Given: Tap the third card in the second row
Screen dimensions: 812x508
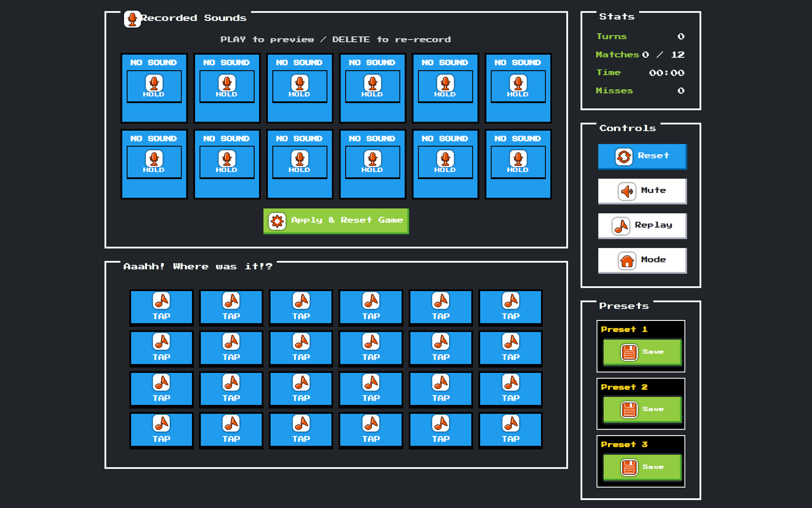Looking at the screenshot, I should (x=301, y=348).
